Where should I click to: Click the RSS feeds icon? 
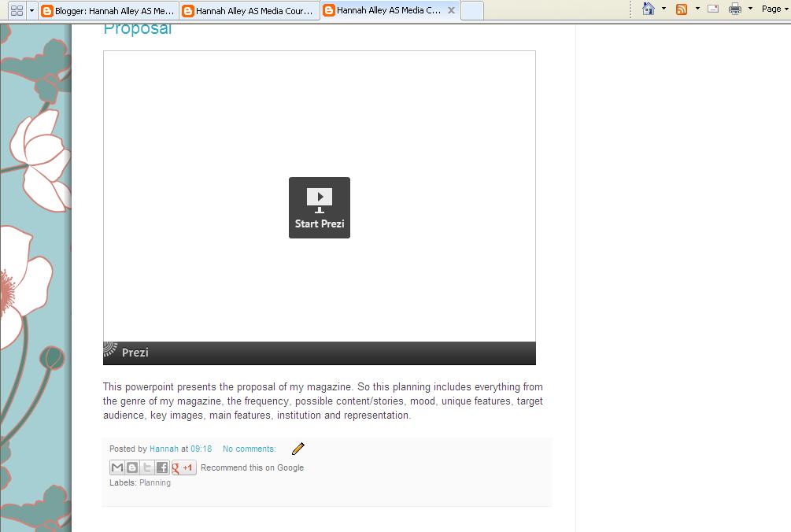[682, 9]
